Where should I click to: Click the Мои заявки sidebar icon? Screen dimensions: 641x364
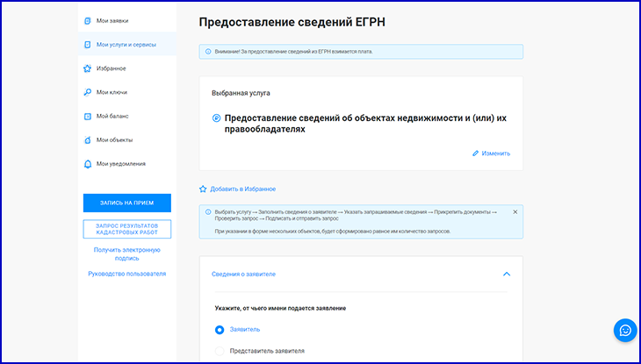pyautogui.click(x=87, y=20)
